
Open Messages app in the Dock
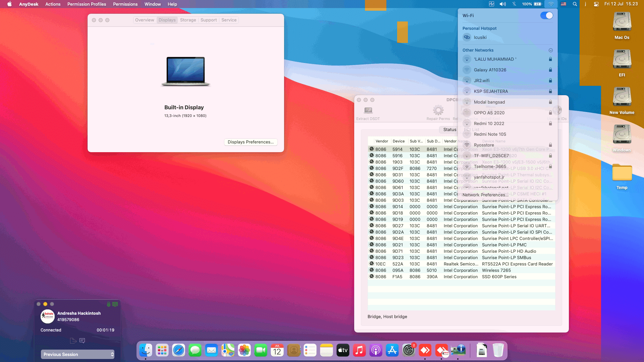(195, 350)
